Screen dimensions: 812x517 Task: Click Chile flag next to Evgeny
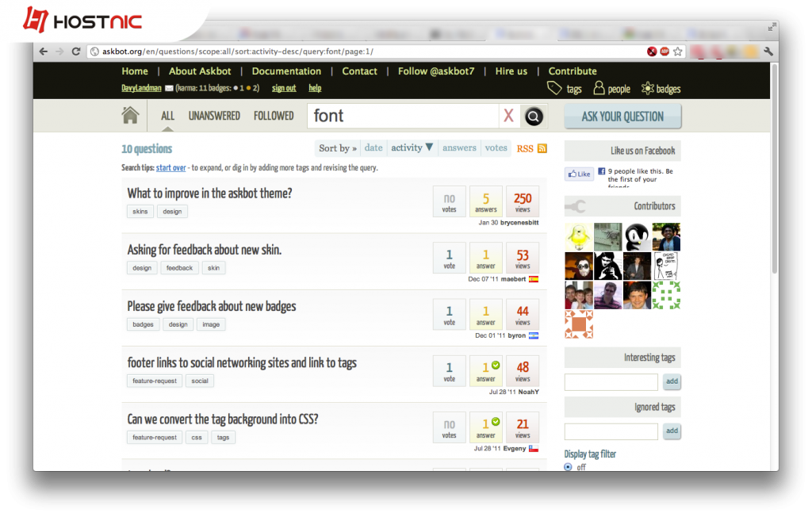[x=534, y=449]
